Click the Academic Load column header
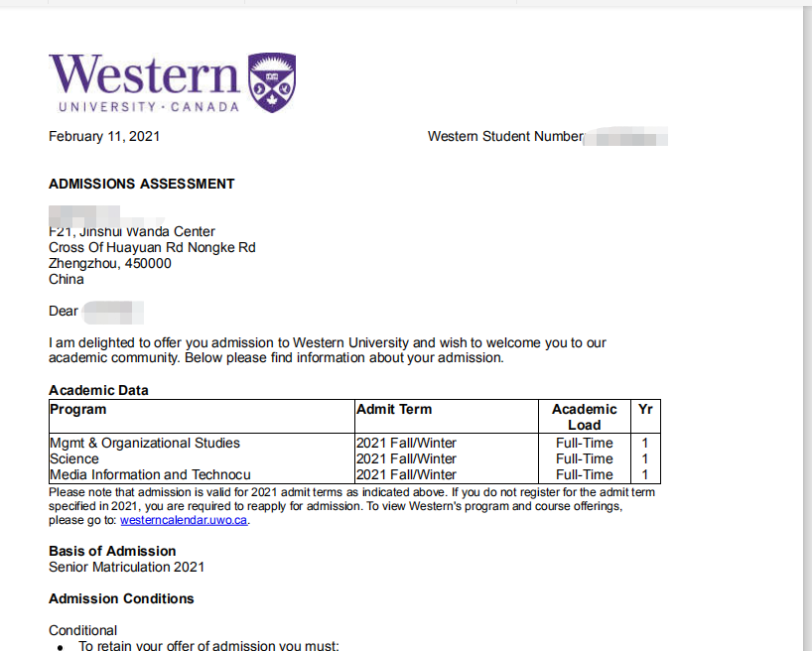Image resolution: width=812 pixels, height=651 pixels. pos(585,417)
